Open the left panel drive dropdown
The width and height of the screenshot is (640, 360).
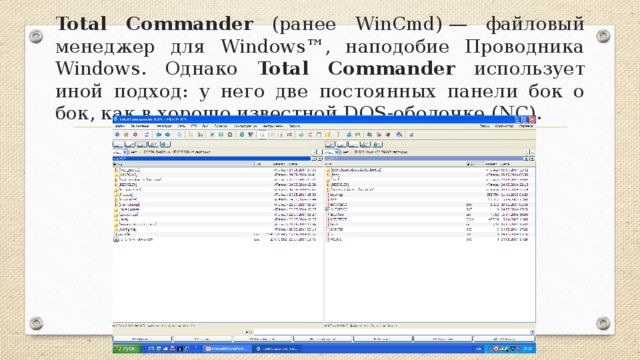pos(126,152)
